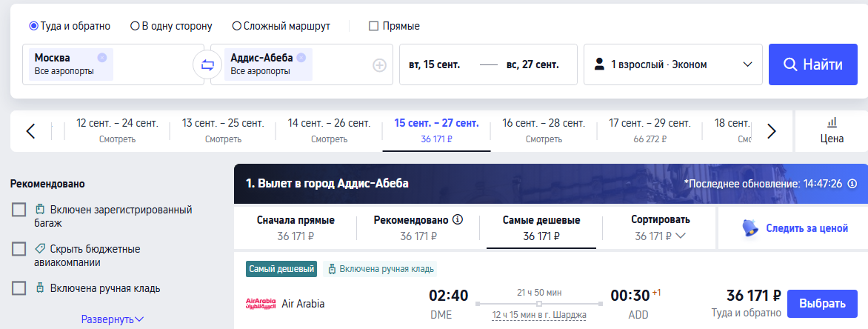
Task: Open passengers and class dropdown
Action: 672,64
